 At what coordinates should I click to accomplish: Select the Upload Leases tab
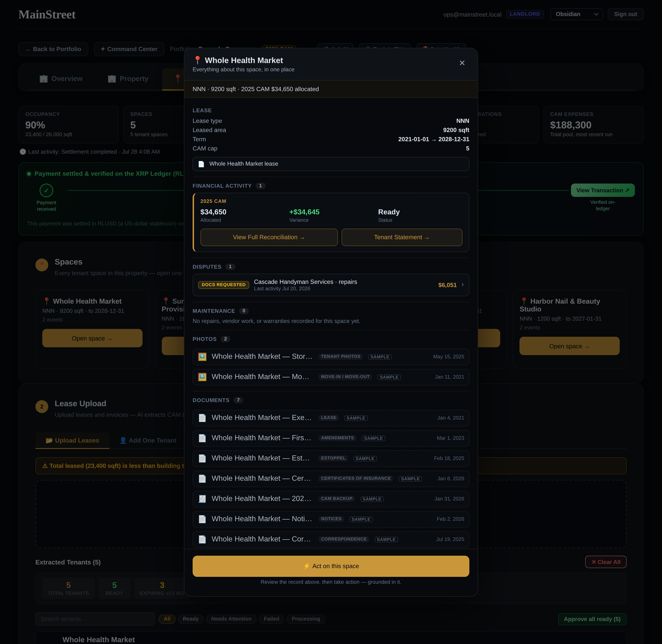(x=72, y=440)
